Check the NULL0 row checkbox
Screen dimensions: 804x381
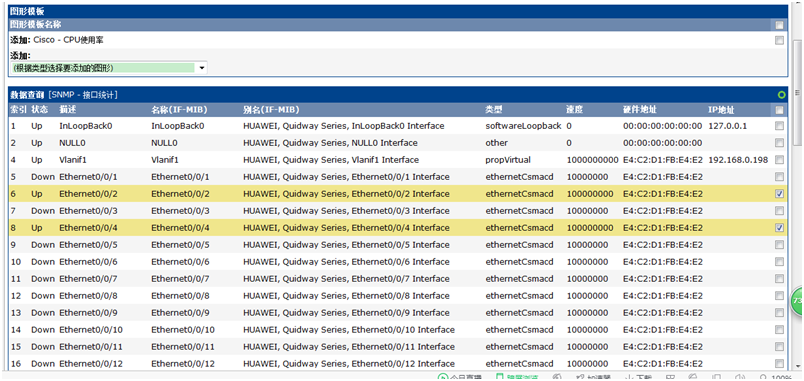(779, 143)
